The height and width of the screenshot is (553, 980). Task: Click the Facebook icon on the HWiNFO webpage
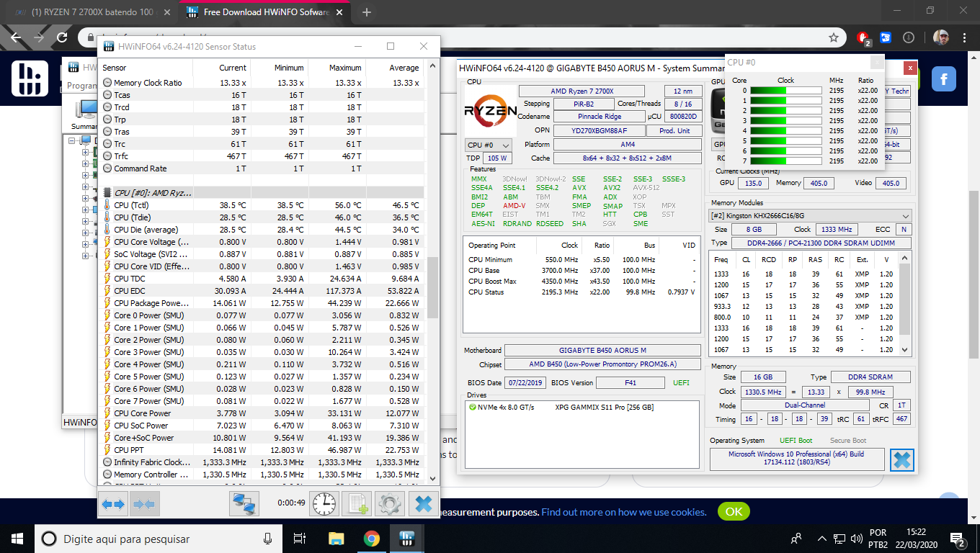(x=943, y=78)
